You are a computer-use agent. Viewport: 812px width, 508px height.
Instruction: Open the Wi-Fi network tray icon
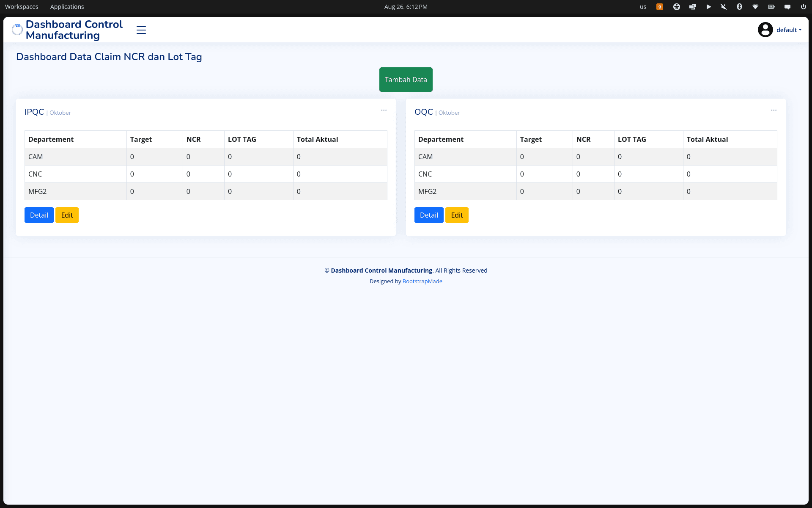[755, 7]
